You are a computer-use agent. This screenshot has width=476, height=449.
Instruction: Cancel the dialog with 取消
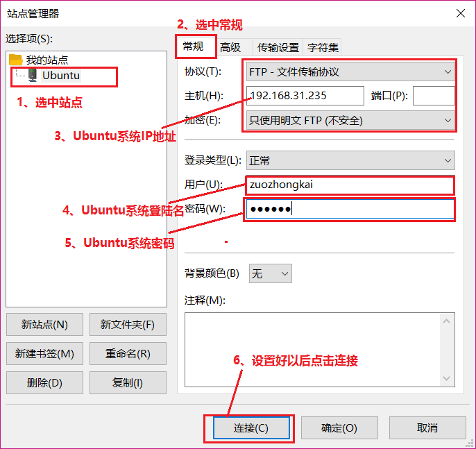tap(427, 427)
